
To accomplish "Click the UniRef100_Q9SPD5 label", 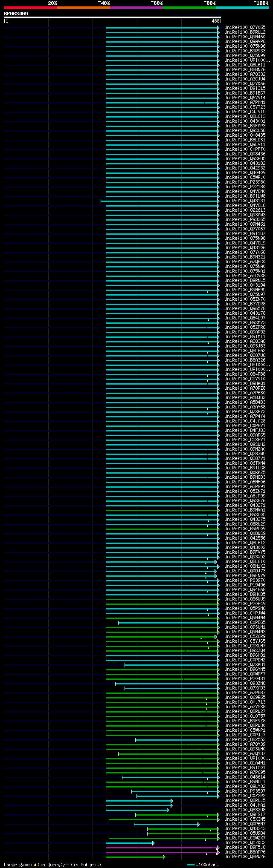I will click(245, 158).
